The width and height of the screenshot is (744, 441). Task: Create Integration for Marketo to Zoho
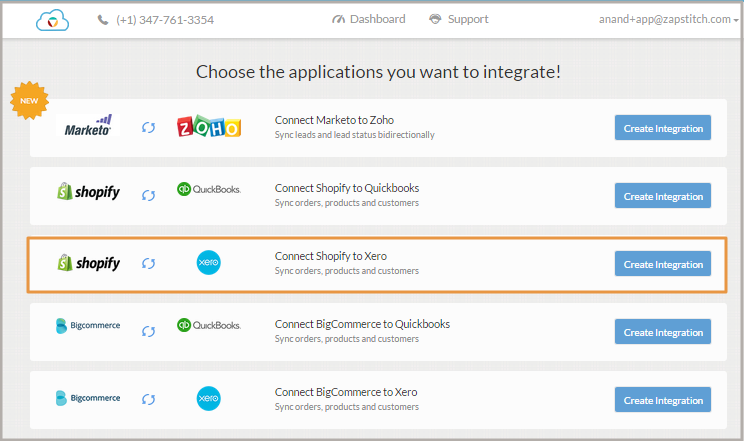[x=663, y=128]
